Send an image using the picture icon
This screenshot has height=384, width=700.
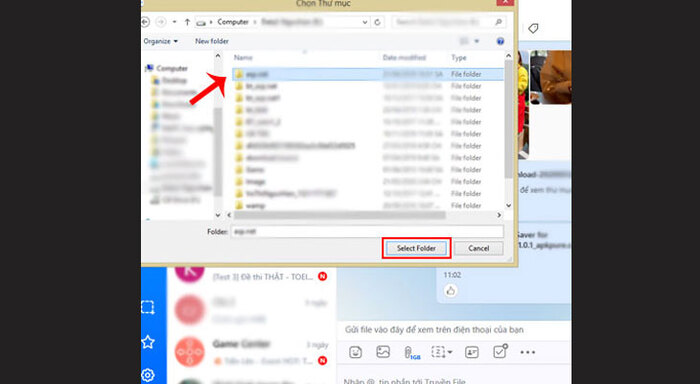[383, 352]
